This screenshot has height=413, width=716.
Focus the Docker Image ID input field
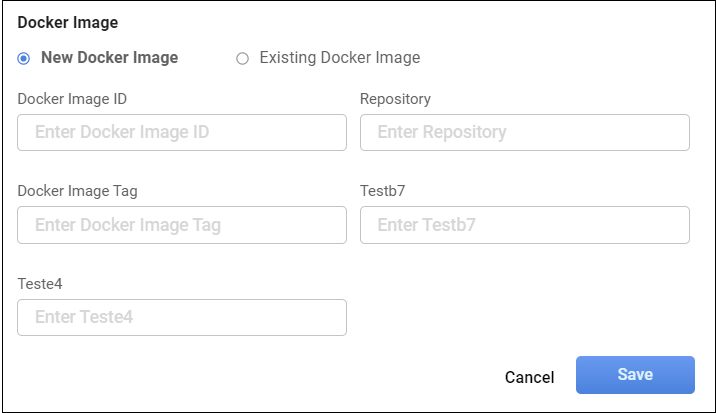[182, 132]
